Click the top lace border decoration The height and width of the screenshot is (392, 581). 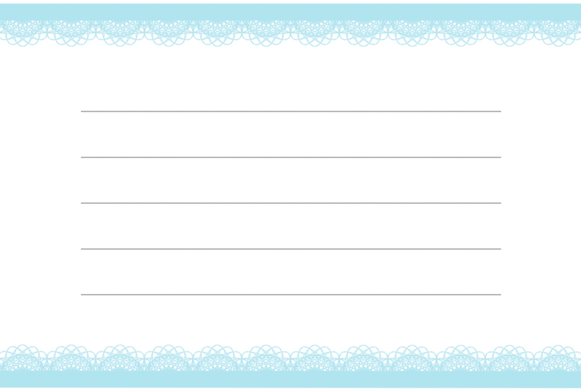(290, 26)
